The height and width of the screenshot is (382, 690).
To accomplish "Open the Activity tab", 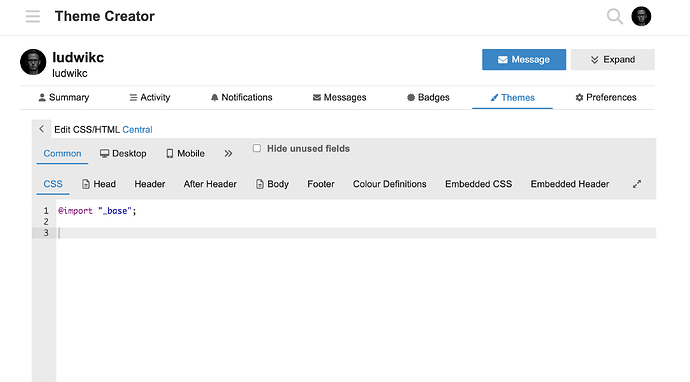I will 150,97.
